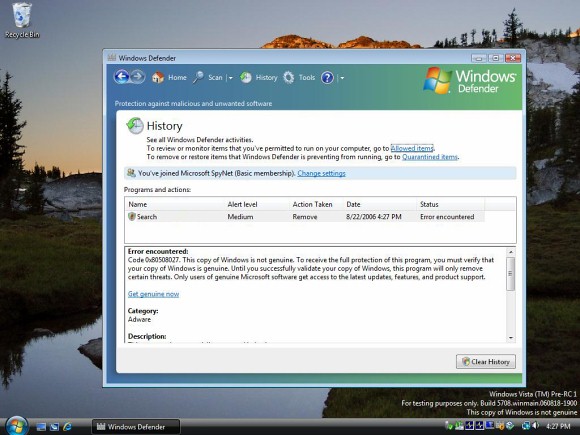
Task: Open the Help options dropdown arrow
Action: (x=342, y=78)
